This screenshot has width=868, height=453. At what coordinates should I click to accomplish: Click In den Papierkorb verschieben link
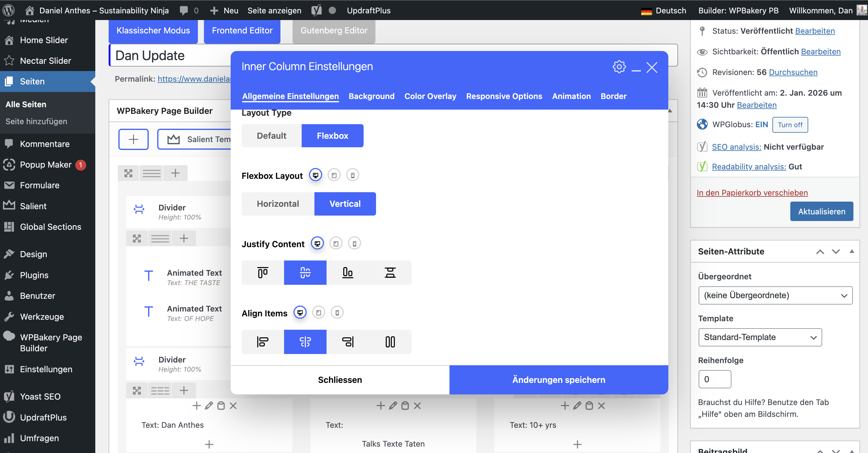click(x=752, y=193)
